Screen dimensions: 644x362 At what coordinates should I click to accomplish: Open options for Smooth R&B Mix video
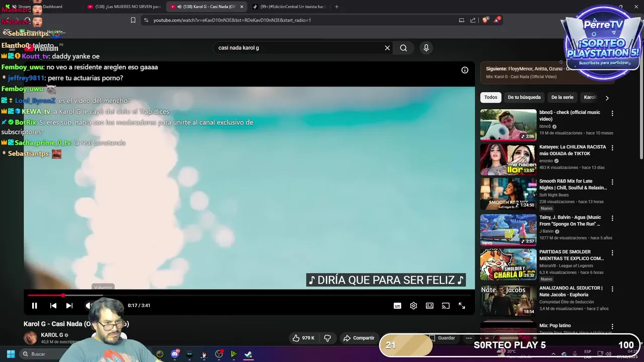click(612, 182)
